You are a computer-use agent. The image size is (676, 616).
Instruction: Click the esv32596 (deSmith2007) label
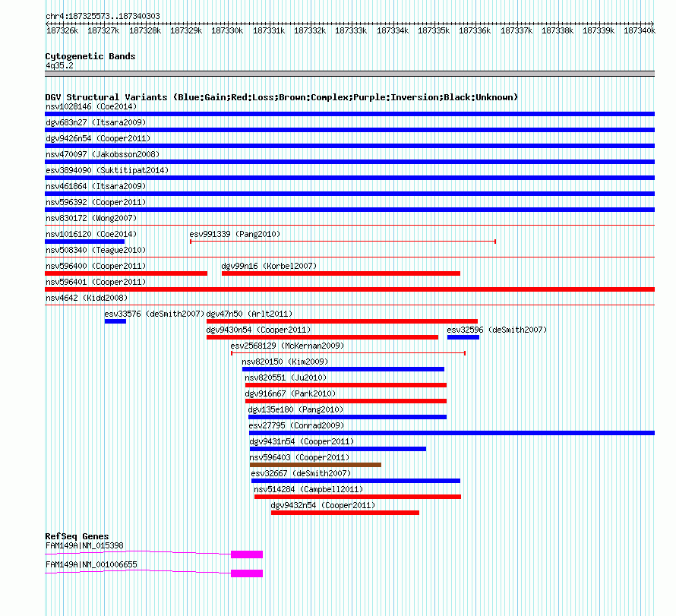tap(497, 330)
